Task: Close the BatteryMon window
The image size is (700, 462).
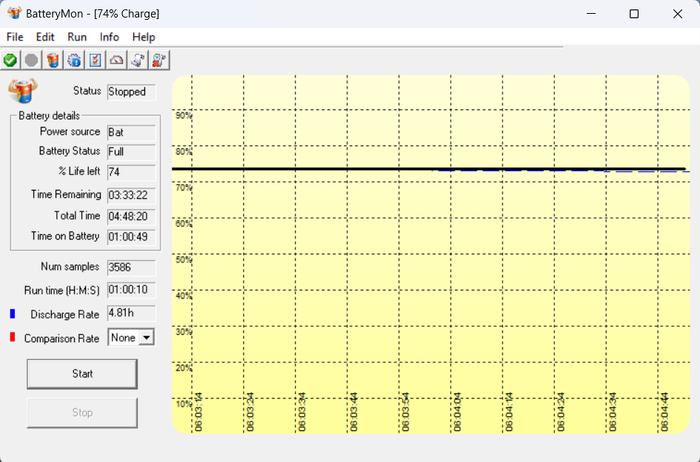Action: point(677,14)
